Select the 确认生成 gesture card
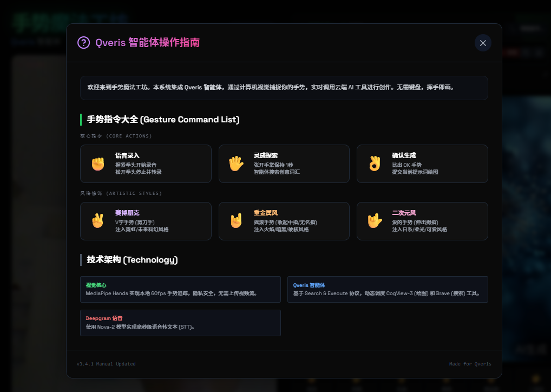 (422, 164)
